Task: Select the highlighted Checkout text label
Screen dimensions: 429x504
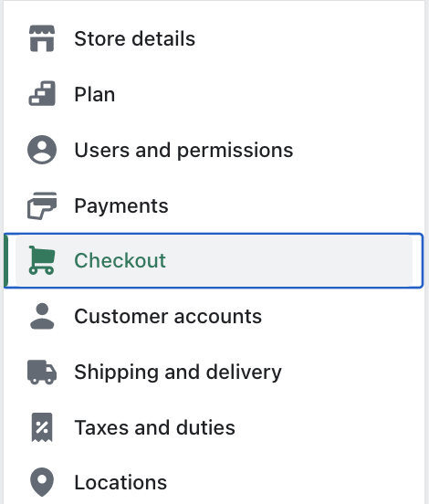Action: click(x=120, y=260)
